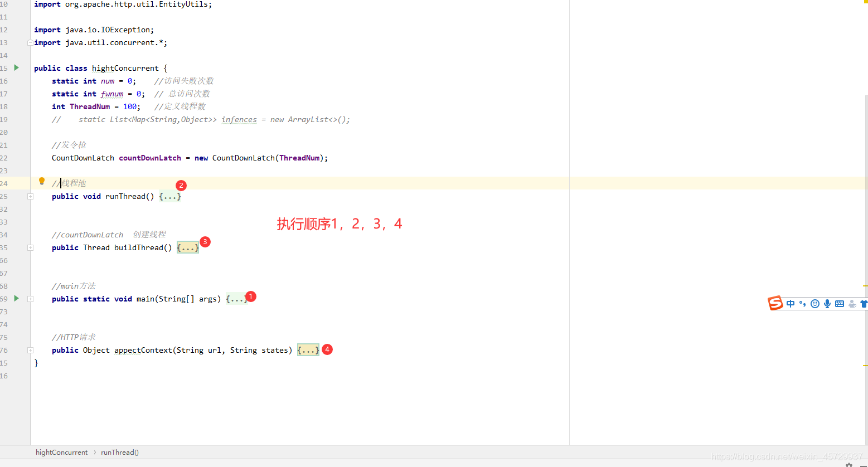Jump to warning stripe mark near main
Viewport: 868px width, 467px height.
click(865, 286)
